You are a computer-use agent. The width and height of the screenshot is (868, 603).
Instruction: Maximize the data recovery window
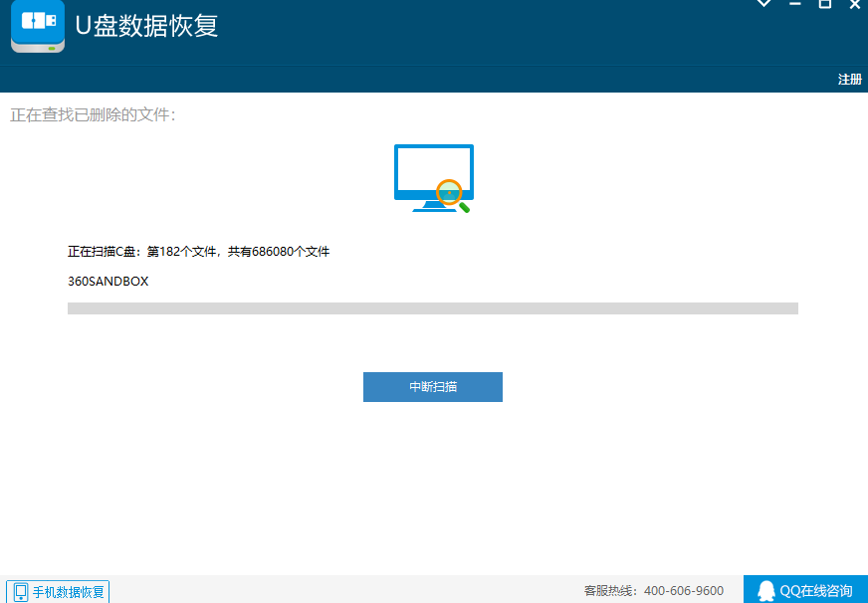824,4
